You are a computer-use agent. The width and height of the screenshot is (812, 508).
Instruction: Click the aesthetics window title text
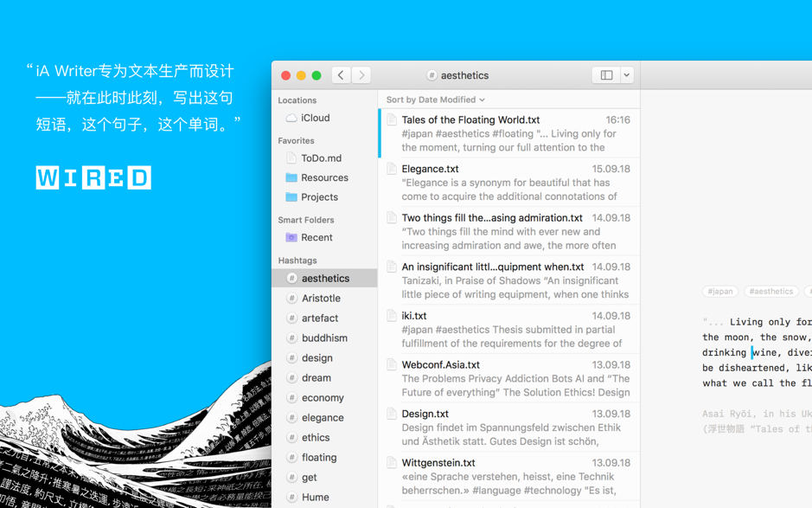click(464, 75)
